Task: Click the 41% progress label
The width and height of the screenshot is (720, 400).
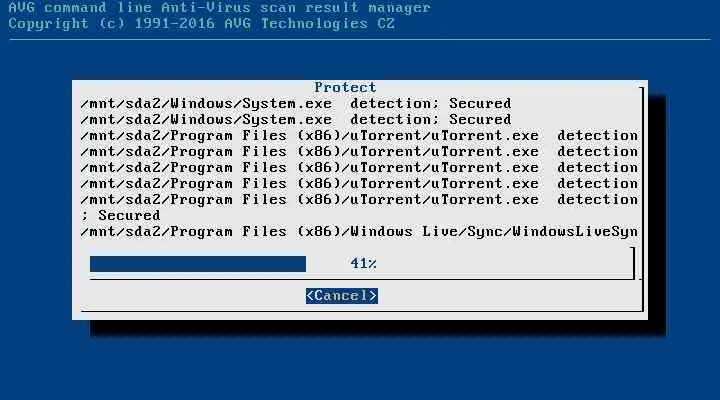Action: 363,264
